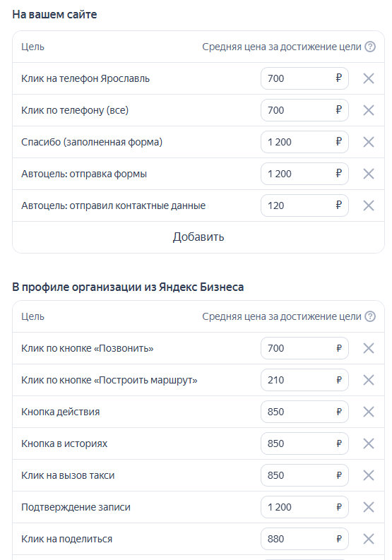Open help icon in Яндекс Бизнес section header
Image resolution: width=392 pixels, height=560 pixels.
370,316
